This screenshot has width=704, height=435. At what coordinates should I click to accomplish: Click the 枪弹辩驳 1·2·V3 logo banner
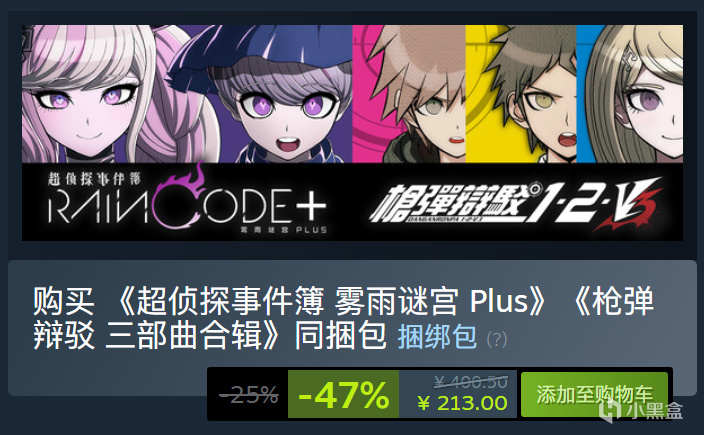[x=516, y=204]
